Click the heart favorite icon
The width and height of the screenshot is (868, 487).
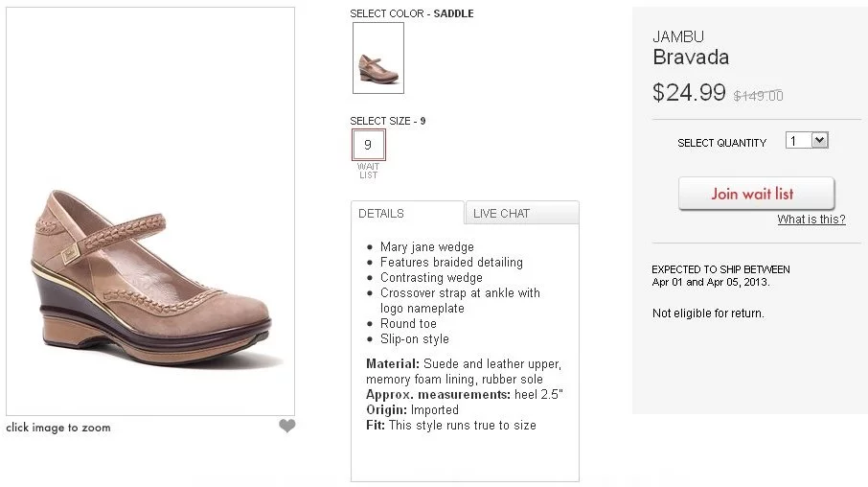click(x=287, y=426)
